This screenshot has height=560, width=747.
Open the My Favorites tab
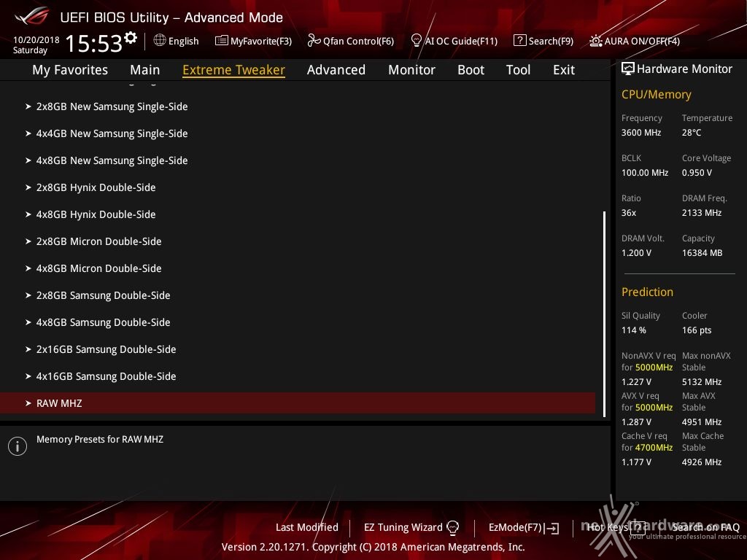click(70, 70)
